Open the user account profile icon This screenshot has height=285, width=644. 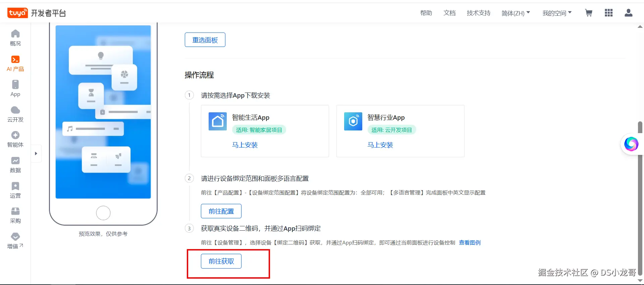(629, 13)
